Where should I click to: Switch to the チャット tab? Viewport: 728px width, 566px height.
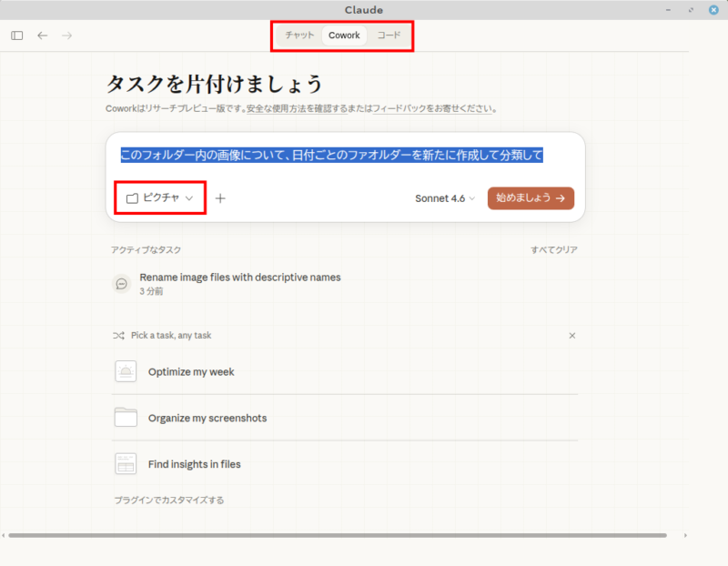point(299,35)
